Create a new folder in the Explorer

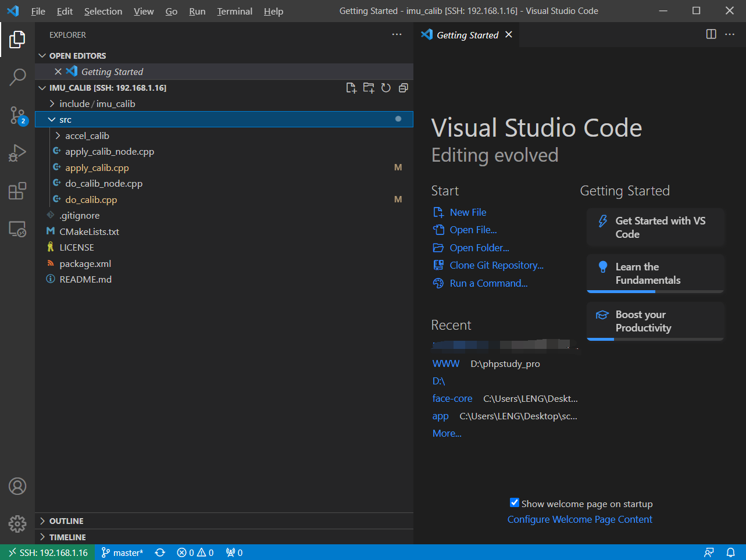[x=369, y=87]
